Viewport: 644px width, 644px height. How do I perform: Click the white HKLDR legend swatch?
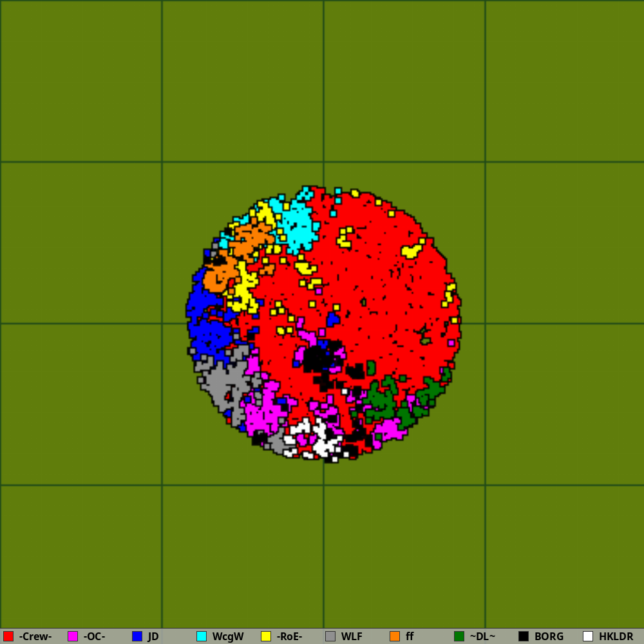pyautogui.click(x=588, y=636)
